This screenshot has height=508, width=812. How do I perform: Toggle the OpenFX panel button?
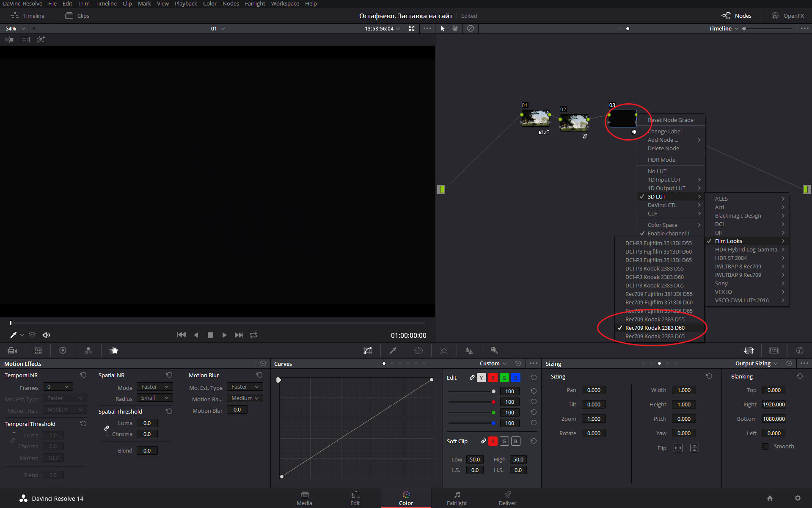[x=787, y=16]
